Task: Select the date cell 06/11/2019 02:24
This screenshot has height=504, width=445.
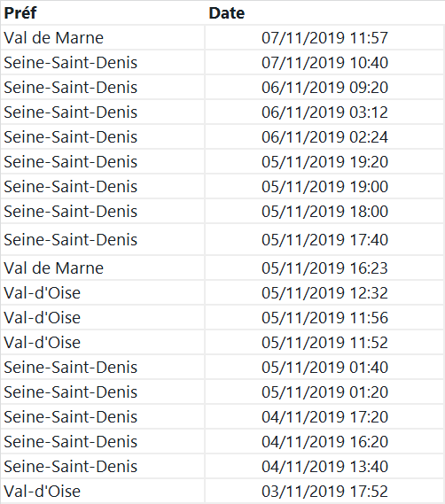Action: point(324,136)
